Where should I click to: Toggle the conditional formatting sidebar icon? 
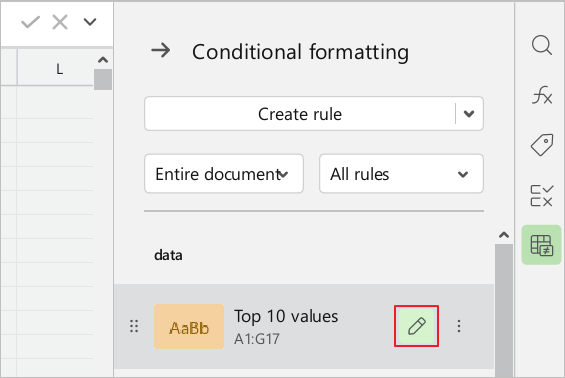(541, 245)
